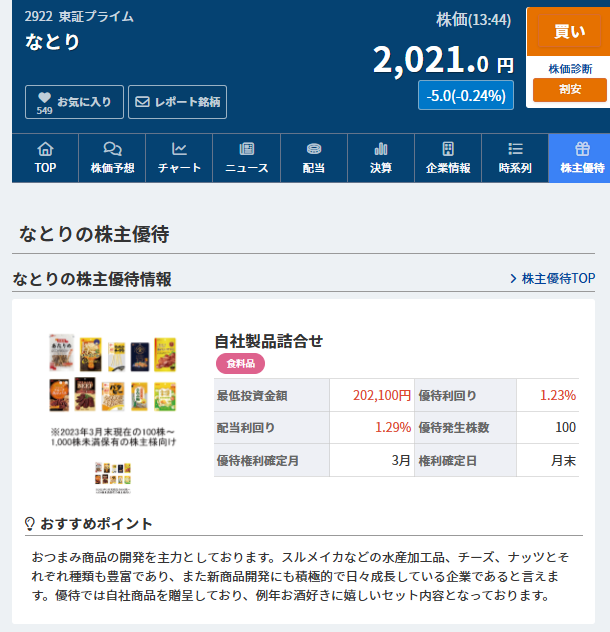
Task: Click the 株価診断 label
Action: (x=570, y=69)
